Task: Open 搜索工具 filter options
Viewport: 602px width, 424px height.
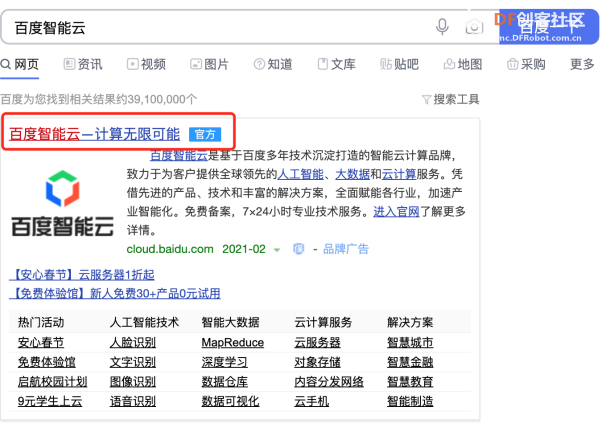Action: pos(451,99)
